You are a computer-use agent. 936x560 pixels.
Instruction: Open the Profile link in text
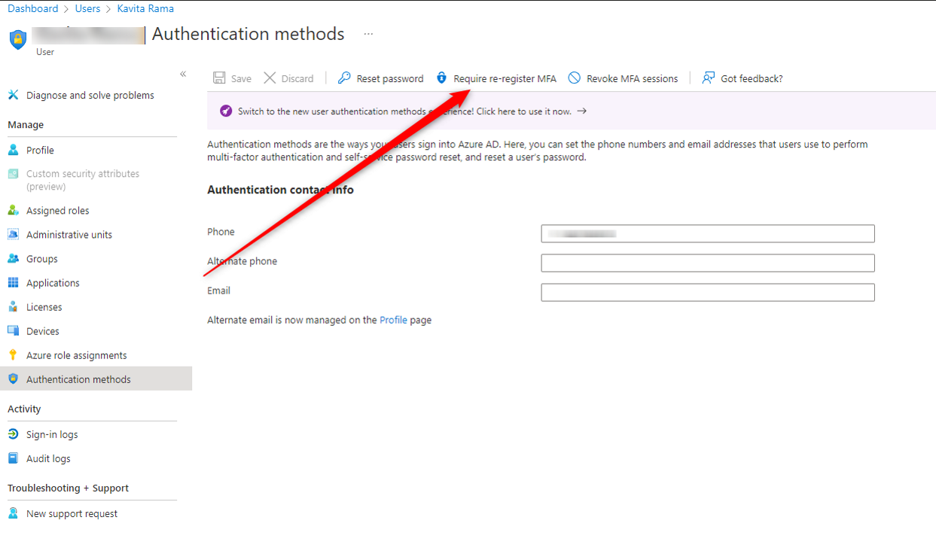tap(393, 320)
